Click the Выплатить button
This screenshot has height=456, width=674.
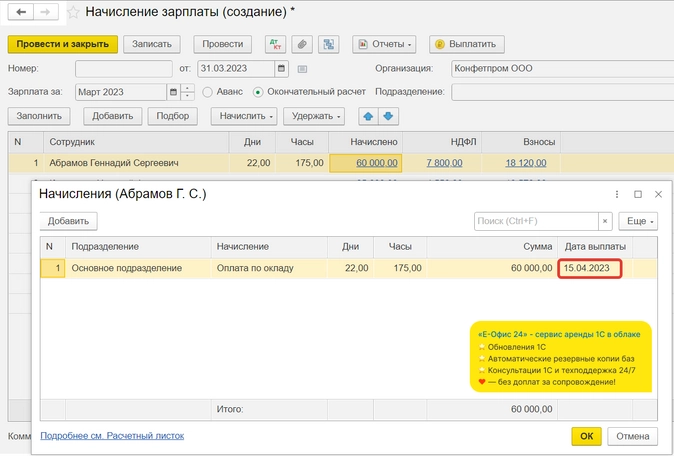[x=467, y=45]
